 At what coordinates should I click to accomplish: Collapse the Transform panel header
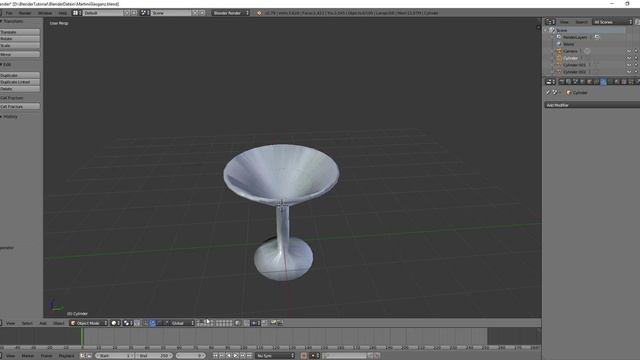(x=12, y=21)
